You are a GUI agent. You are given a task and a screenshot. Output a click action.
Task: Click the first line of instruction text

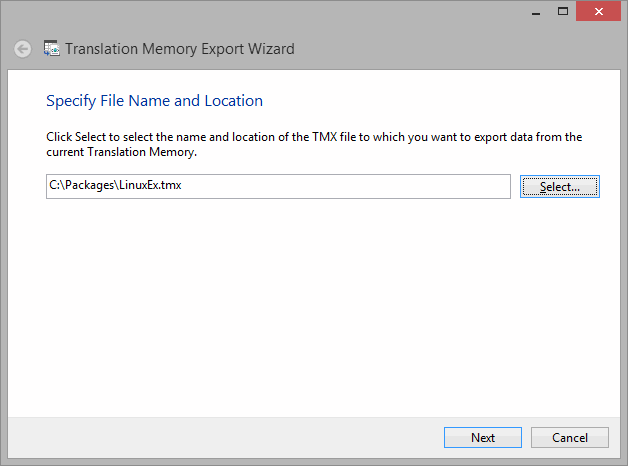point(314,137)
